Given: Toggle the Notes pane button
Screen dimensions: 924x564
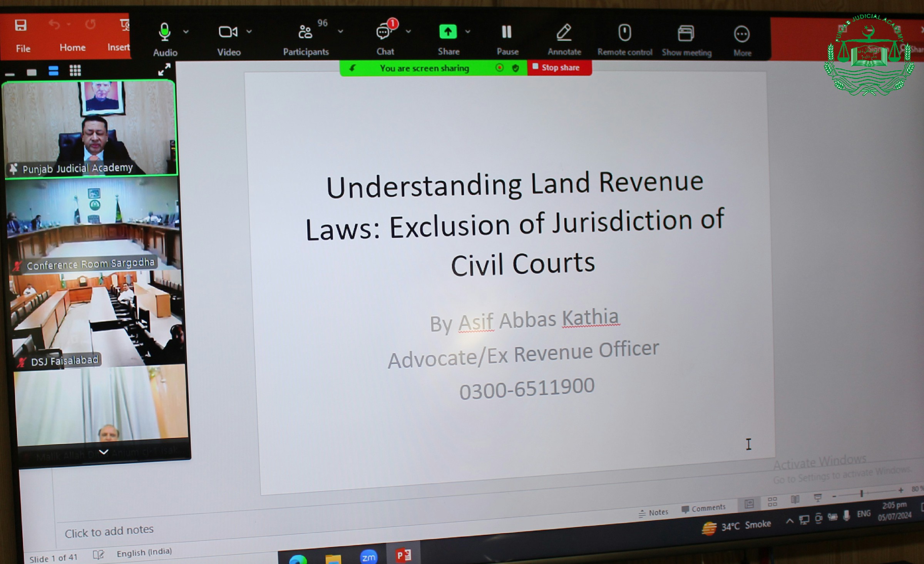Looking at the screenshot, I should point(654,513).
